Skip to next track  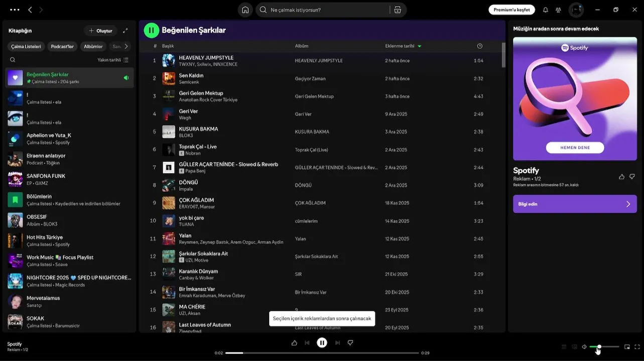[x=337, y=342]
